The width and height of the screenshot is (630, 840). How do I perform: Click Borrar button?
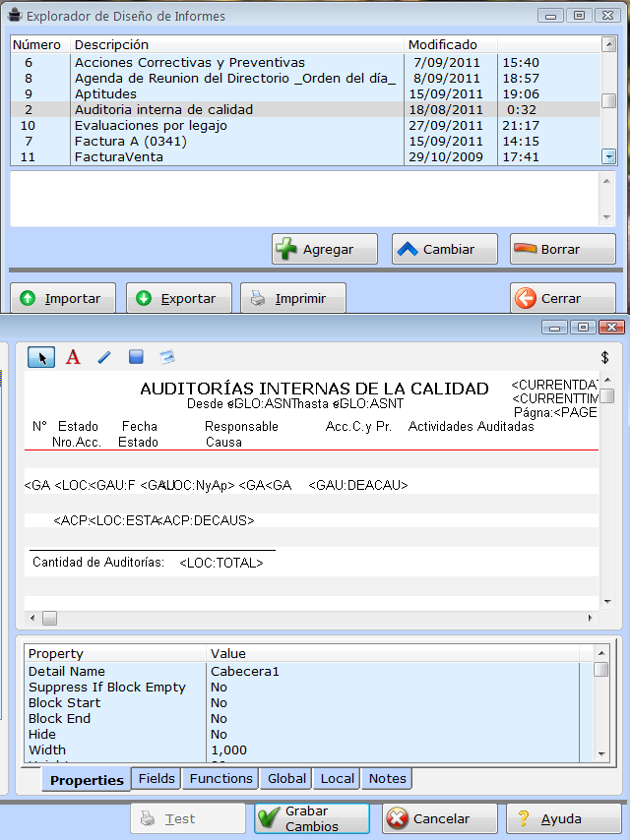[562, 249]
